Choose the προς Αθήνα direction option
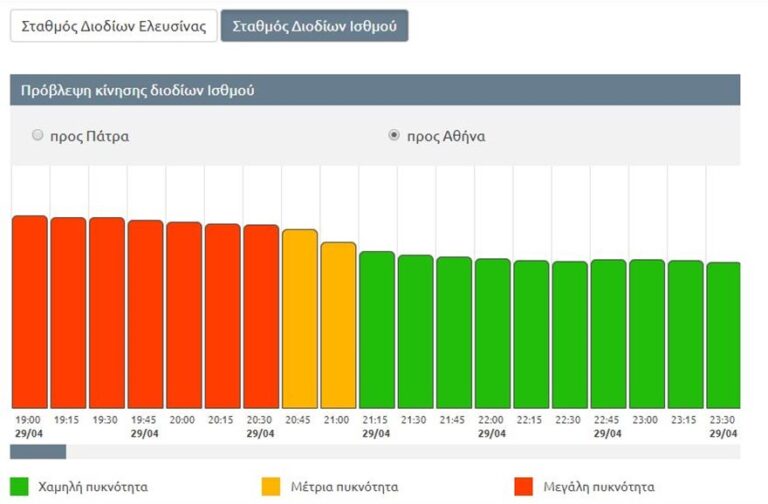This screenshot has height=504, width=768. pos(394,135)
